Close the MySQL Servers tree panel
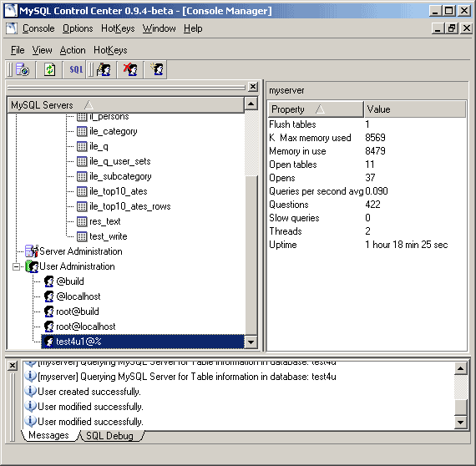The image size is (476, 466). click(252, 87)
